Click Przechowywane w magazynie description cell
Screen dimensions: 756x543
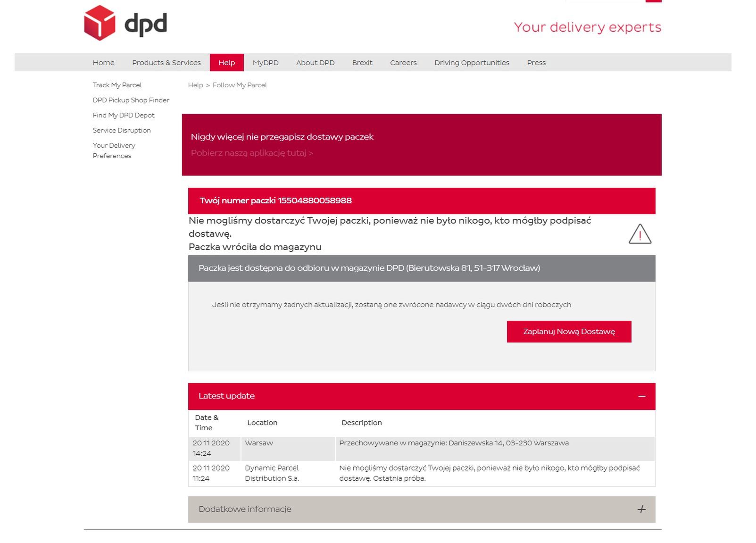(495, 448)
